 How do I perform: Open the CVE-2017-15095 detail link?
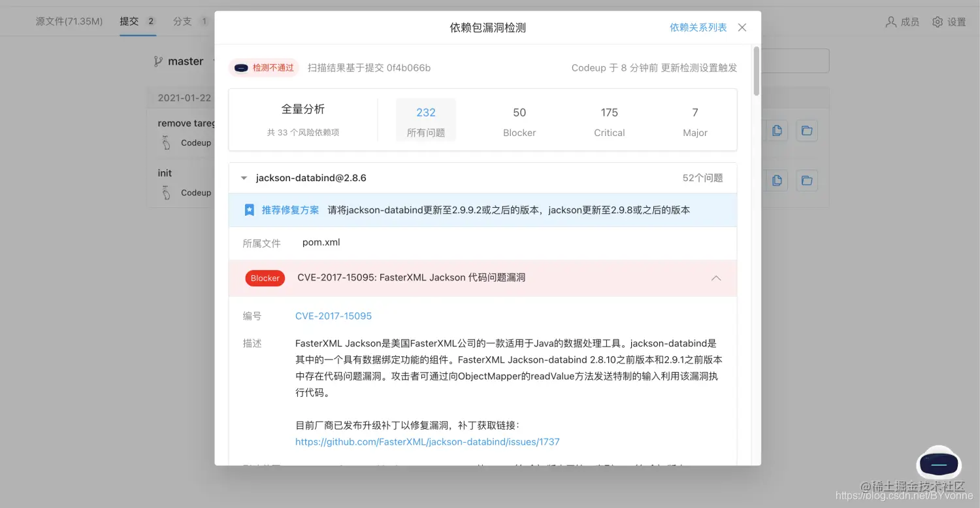point(333,316)
